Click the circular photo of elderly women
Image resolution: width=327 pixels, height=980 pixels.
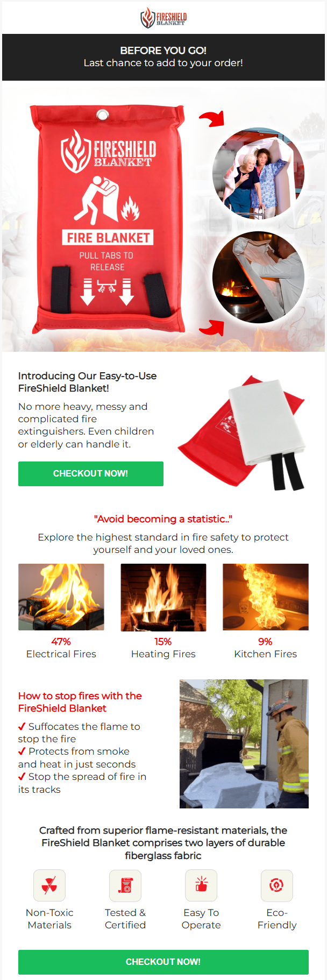259,173
